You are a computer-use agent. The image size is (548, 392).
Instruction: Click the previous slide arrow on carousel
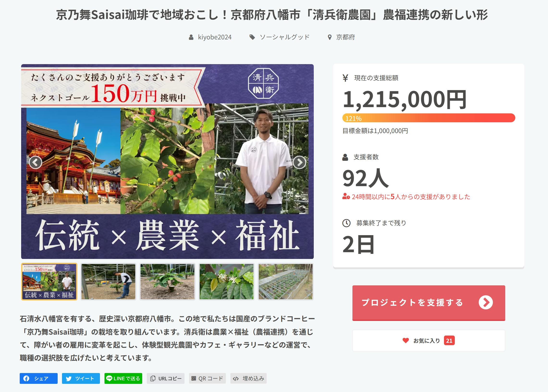pyautogui.click(x=36, y=162)
